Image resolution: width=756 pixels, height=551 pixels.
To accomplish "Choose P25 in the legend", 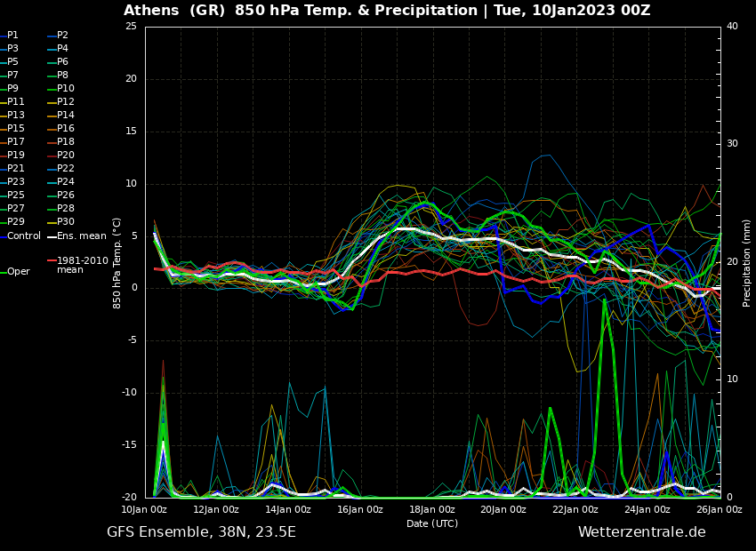I will click(12, 195).
